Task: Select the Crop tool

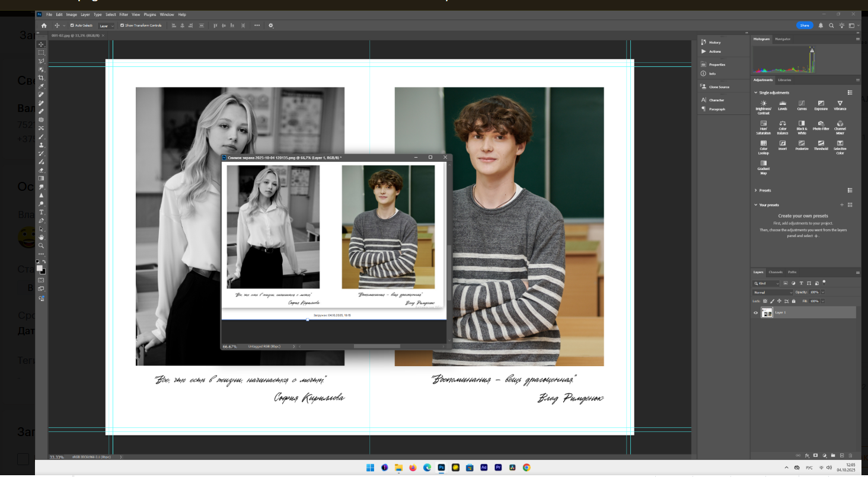Action: (x=42, y=78)
